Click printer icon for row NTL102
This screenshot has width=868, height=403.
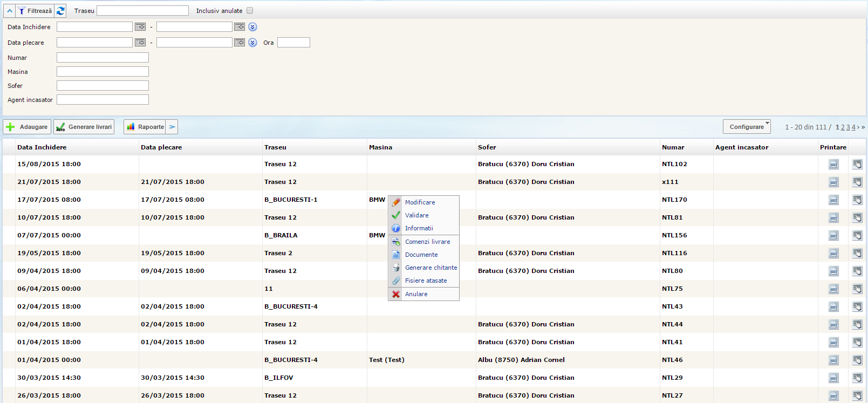pyautogui.click(x=833, y=165)
